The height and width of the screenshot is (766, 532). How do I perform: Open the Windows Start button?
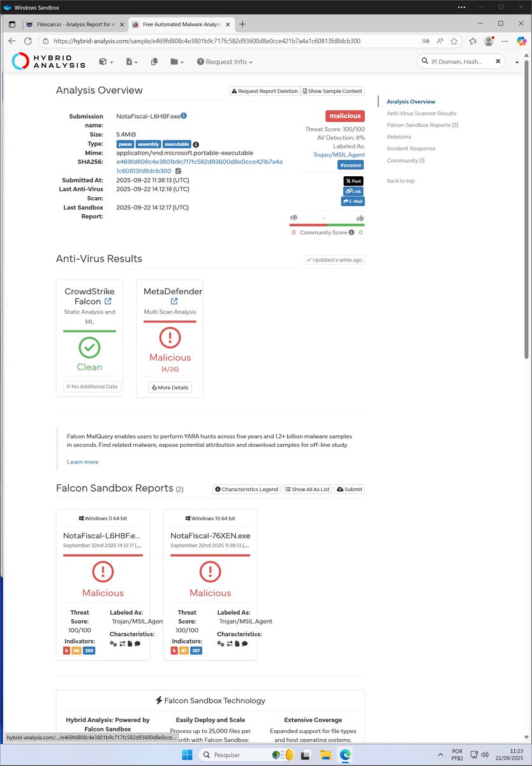coord(187,755)
